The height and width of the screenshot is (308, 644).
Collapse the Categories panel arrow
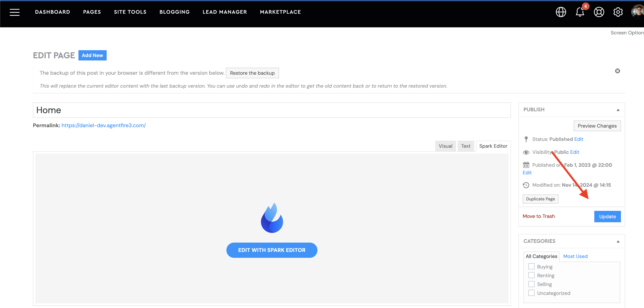point(618,241)
